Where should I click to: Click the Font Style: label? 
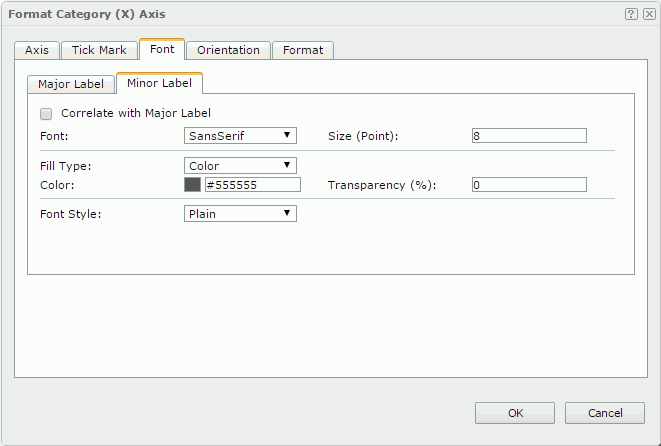[x=70, y=214]
